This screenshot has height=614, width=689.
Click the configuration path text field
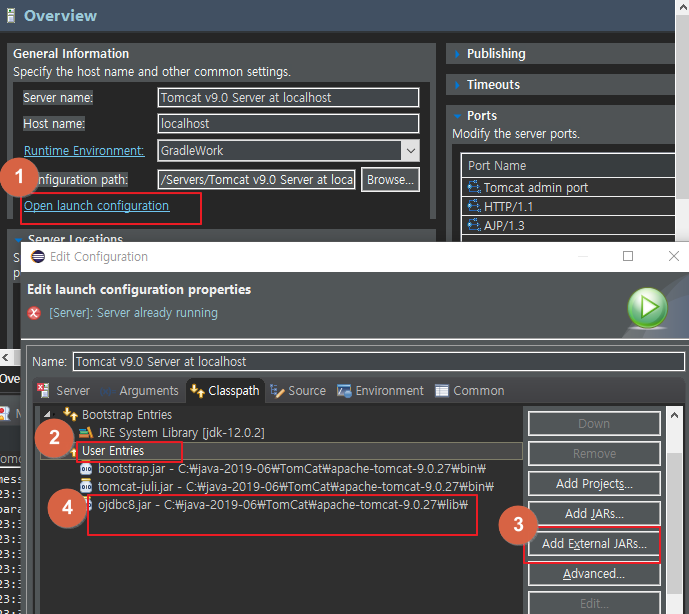[x=256, y=179]
